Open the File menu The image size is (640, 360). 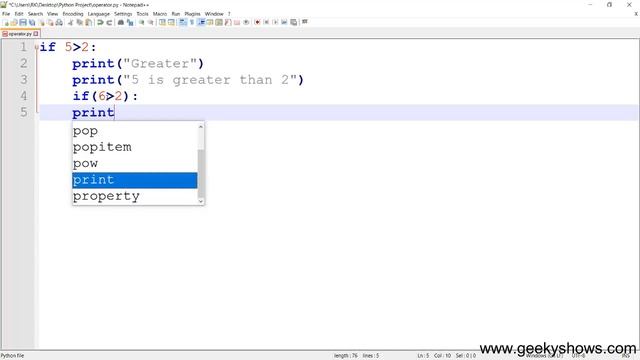6,14
